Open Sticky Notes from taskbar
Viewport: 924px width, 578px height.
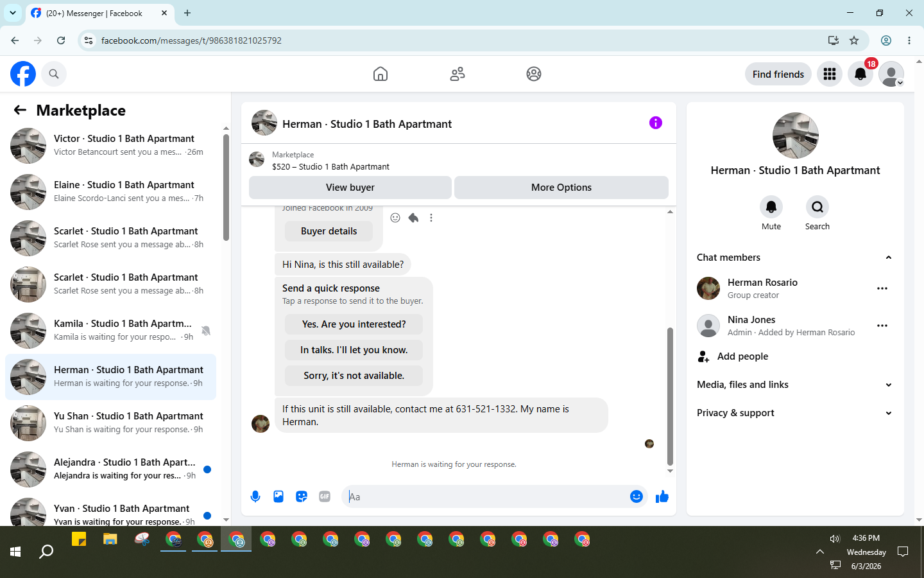coord(79,539)
